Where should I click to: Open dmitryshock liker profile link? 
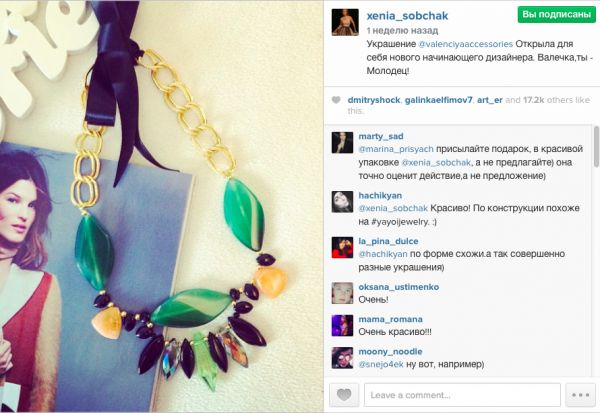tap(374, 100)
